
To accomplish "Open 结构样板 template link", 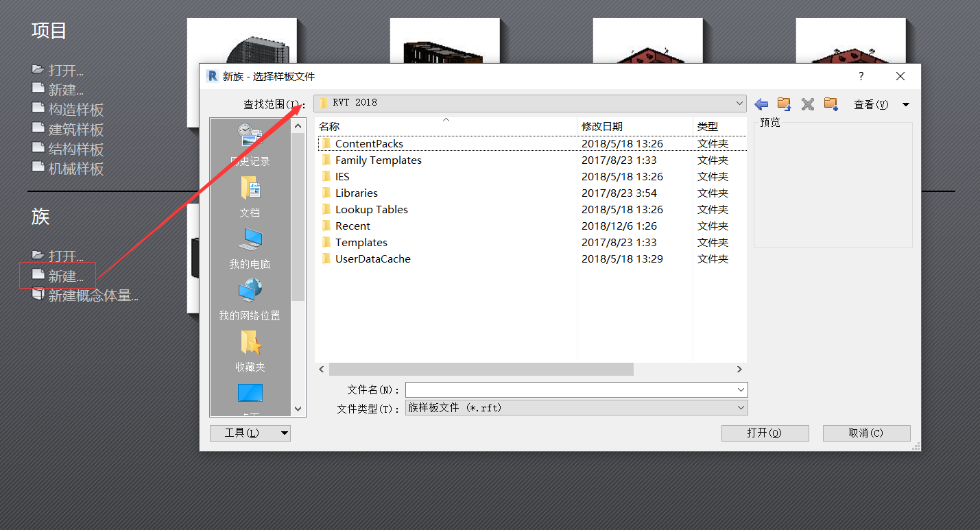I will coord(68,149).
